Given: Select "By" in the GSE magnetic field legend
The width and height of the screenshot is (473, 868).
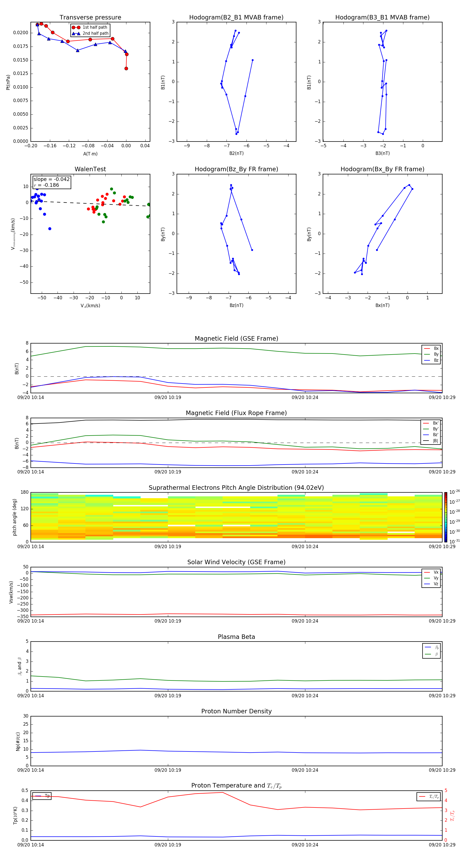Looking at the screenshot, I should point(431,354).
